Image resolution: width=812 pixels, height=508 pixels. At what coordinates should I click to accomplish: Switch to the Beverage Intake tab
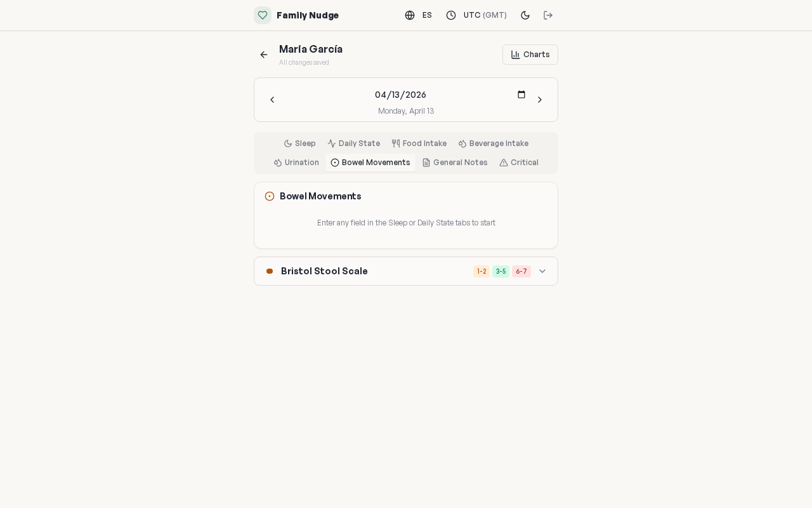coord(493,144)
